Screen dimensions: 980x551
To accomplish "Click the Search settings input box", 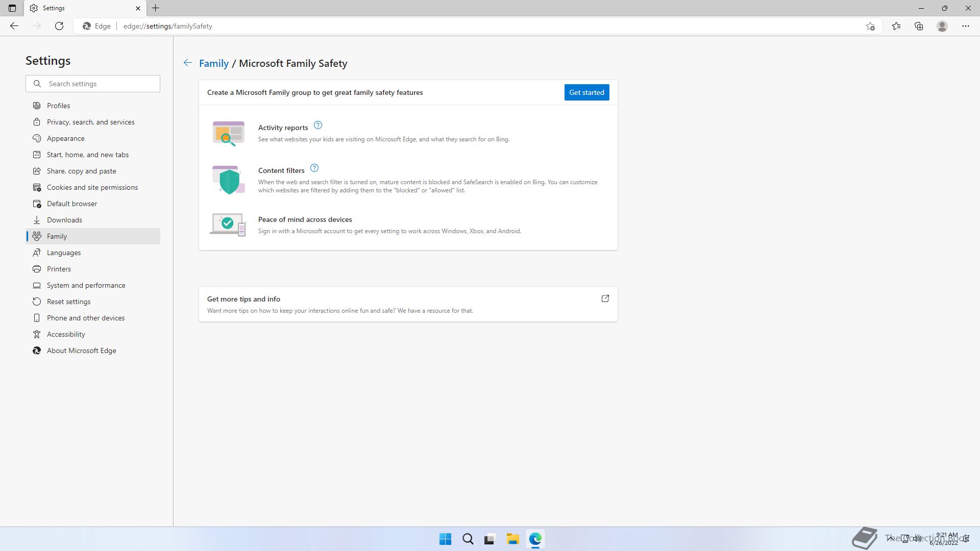I will [93, 84].
